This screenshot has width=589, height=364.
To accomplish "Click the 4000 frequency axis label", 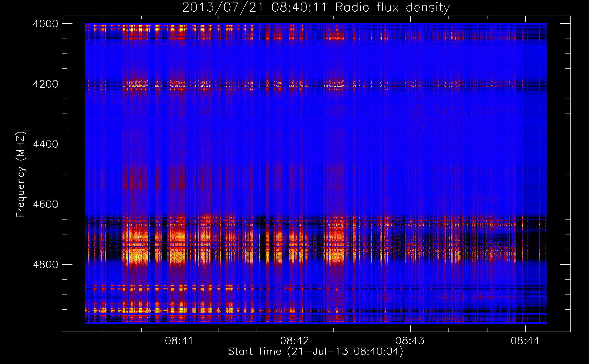I will click(46, 24).
